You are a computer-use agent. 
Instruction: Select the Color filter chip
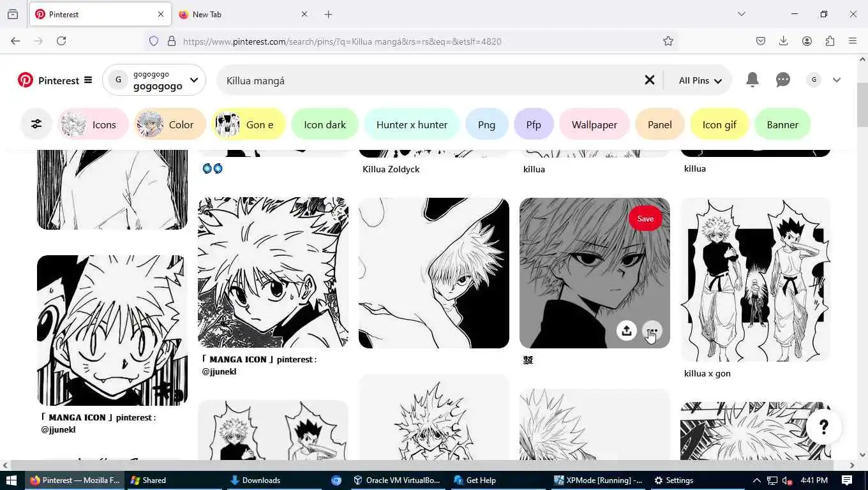click(x=170, y=124)
